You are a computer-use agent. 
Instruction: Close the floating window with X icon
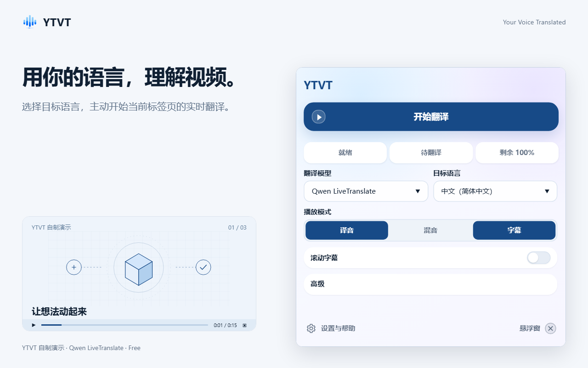point(550,328)
